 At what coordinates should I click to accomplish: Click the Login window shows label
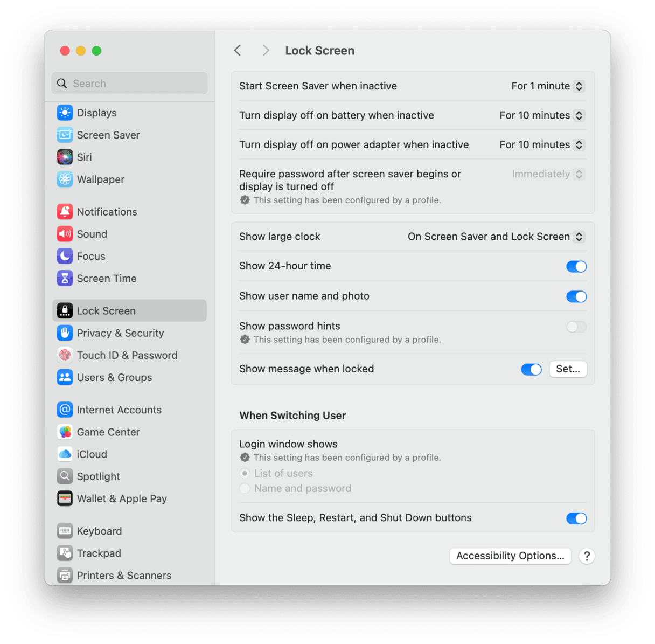[288, 444]
